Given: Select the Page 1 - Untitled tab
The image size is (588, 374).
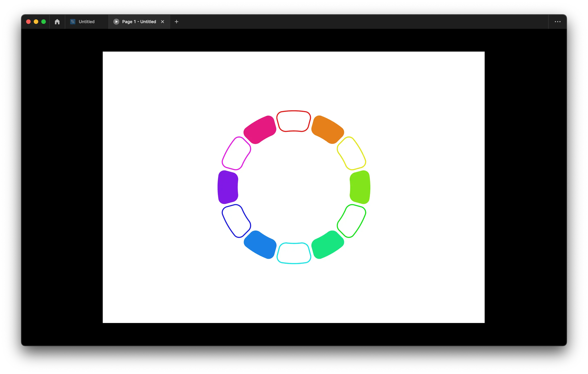Looking at the screenshot, I should (139, 22).
